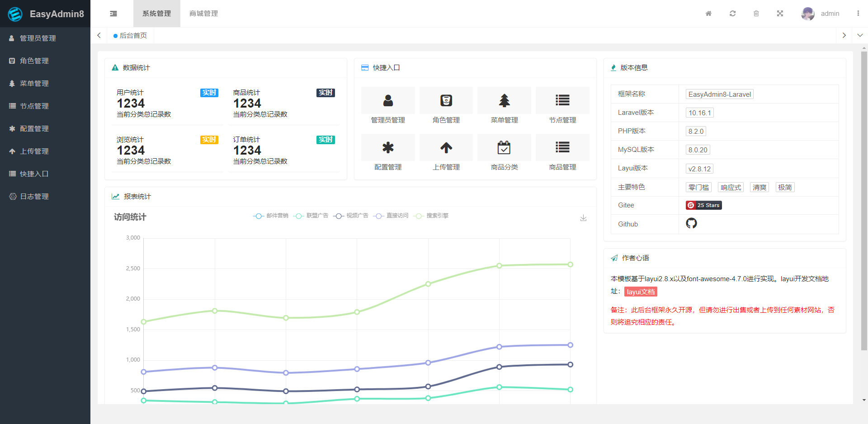
Task: Click the 配置管理 quick entry asterisk icon
Action: click(388, 147)
